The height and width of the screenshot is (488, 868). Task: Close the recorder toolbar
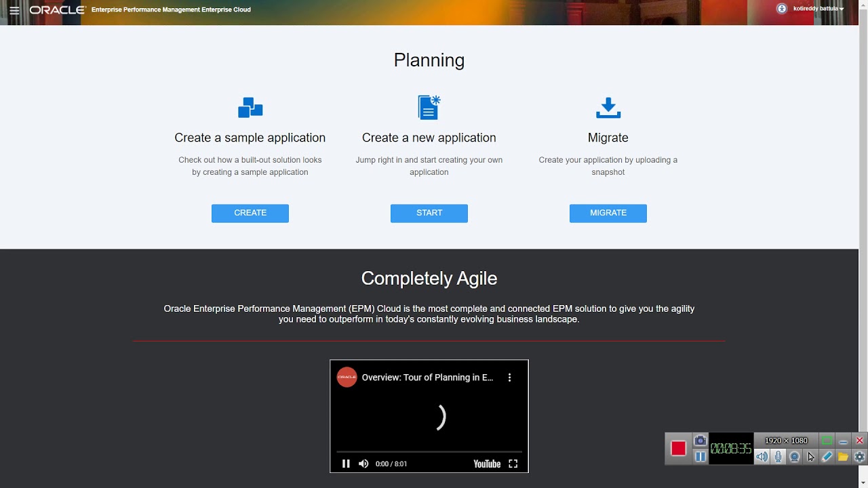pyautogui.click(x=860, y=441)
